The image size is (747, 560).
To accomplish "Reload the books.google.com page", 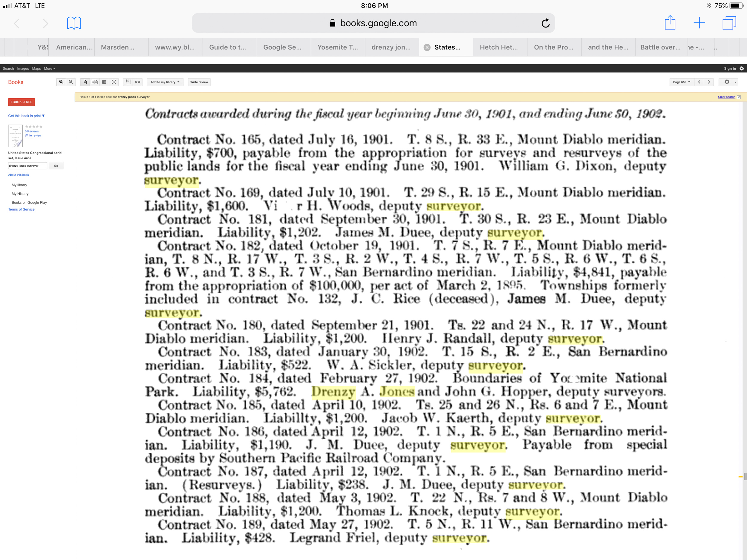I will tap(545, 23).
